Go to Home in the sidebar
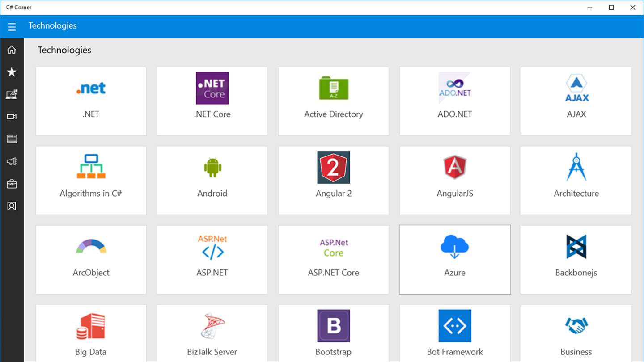 (12, 50)
